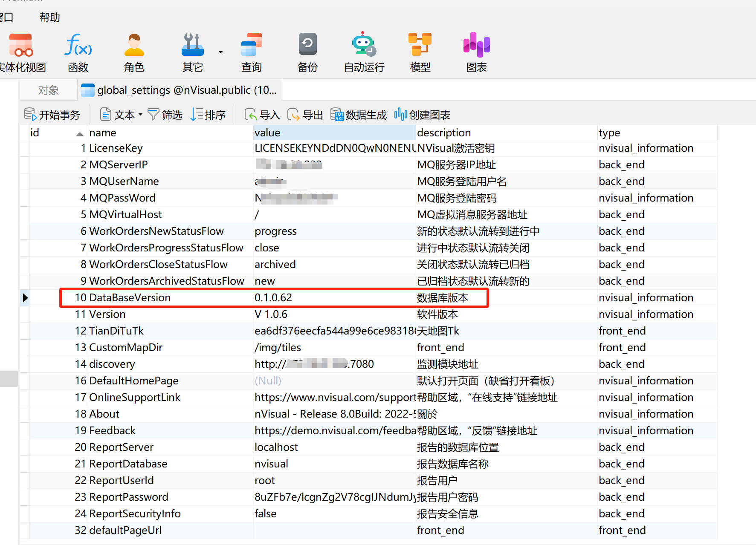Click the empty defaultPageUrl value cell
Viewport: 756px width, 545px height.
click(x=335, y=531)
